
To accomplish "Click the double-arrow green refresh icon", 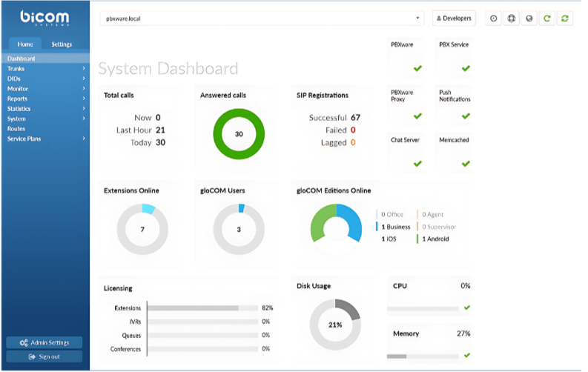I will tap(565, 19).
